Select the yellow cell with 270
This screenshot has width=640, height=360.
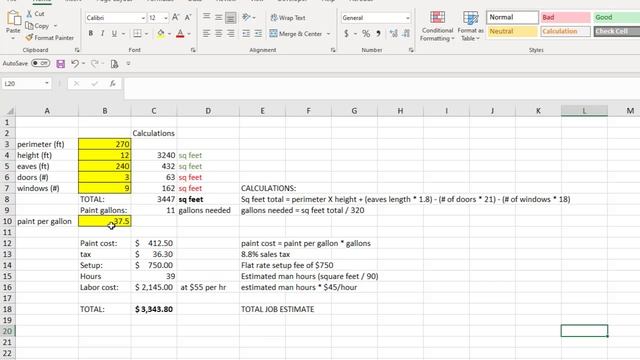tap(104, 144)
